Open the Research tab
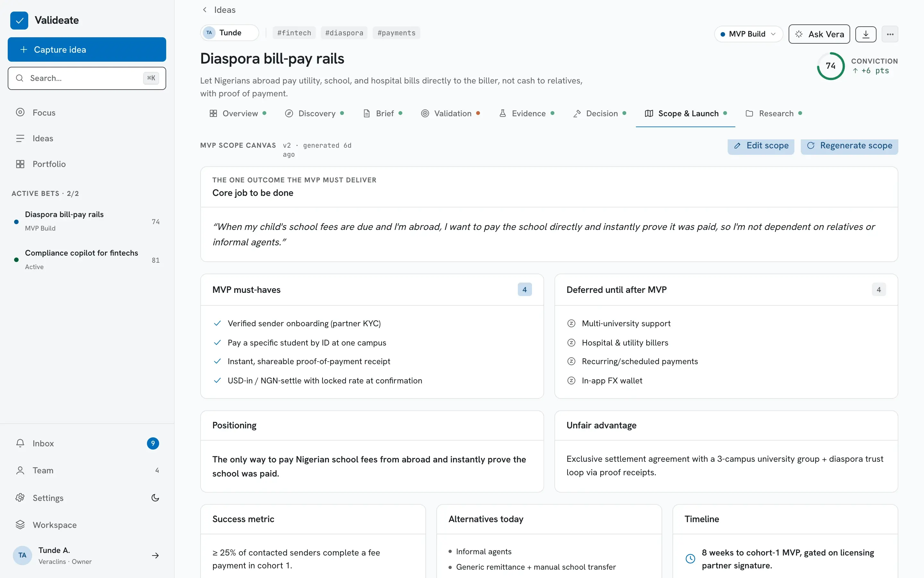The height and width of the screenshot is (578, 924). pyautogui.click(x=774, y=114)
